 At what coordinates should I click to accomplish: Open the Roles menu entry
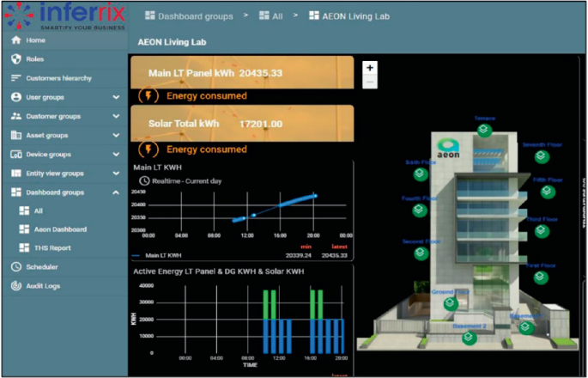click(65, 59)
